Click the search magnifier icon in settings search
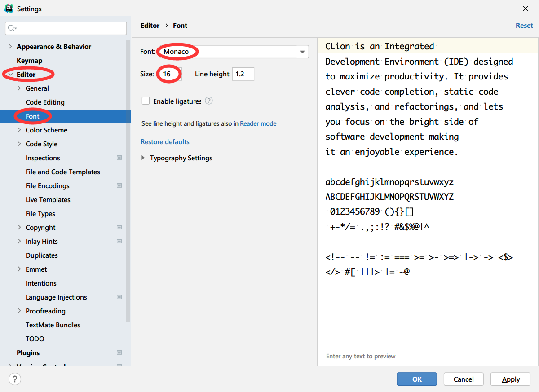This screenshot has width=539, height=392. point(12,28)
